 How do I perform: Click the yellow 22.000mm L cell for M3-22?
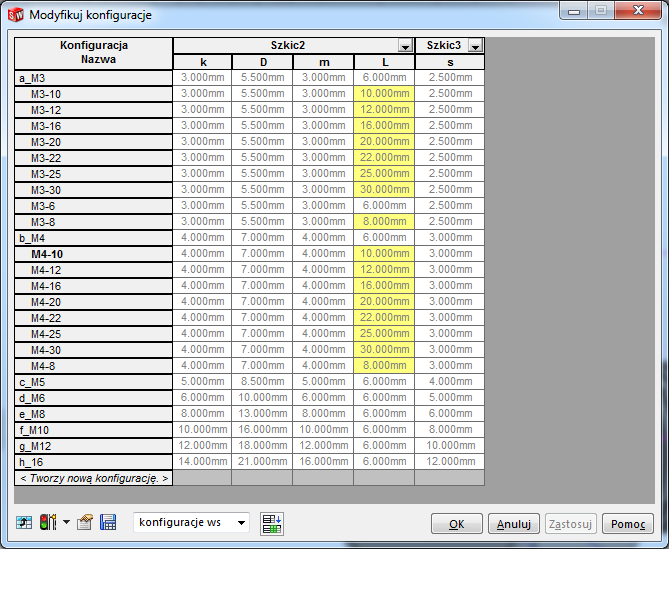(x=384, y=157)
